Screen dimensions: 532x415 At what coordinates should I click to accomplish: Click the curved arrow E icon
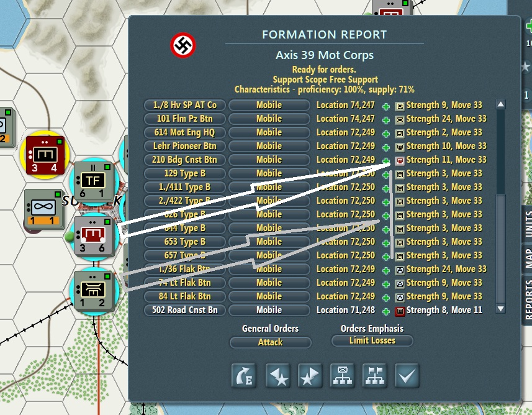pos(243,376)
